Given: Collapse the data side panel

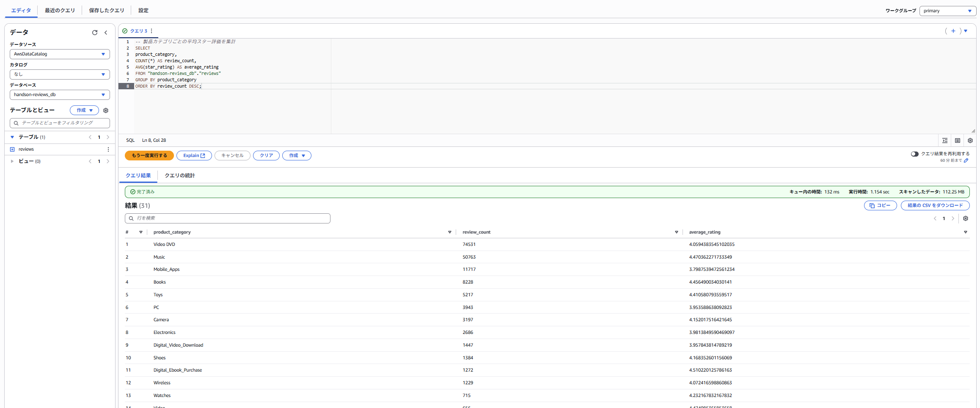Looking at the screenshot, I should coord(106,33).
